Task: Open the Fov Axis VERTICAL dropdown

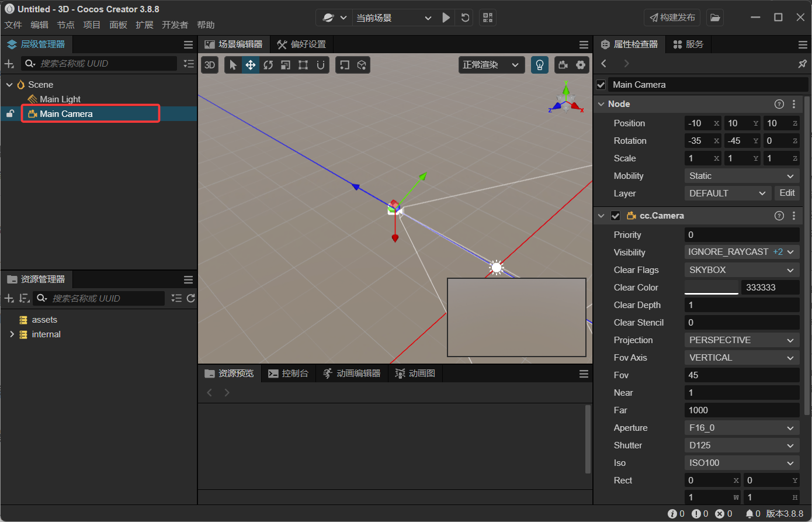Action: (x=742, y=358)
